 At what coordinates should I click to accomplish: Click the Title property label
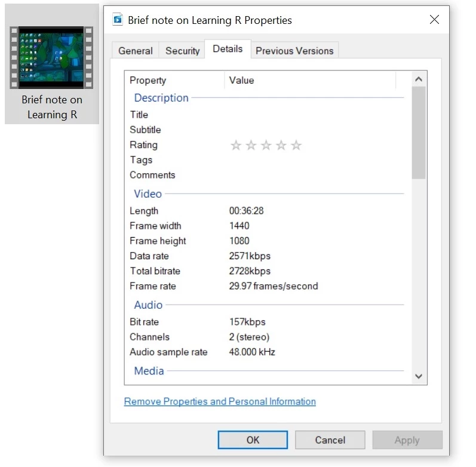point(139,115)
